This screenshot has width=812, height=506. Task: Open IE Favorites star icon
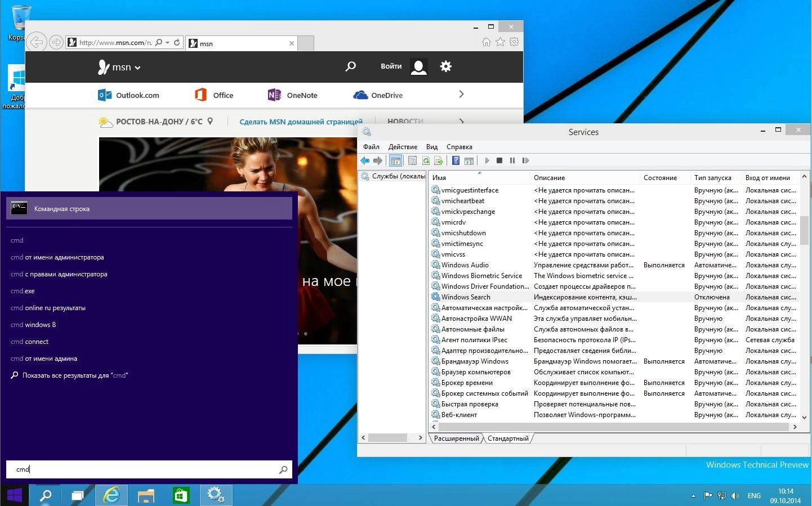coord(500,42)
